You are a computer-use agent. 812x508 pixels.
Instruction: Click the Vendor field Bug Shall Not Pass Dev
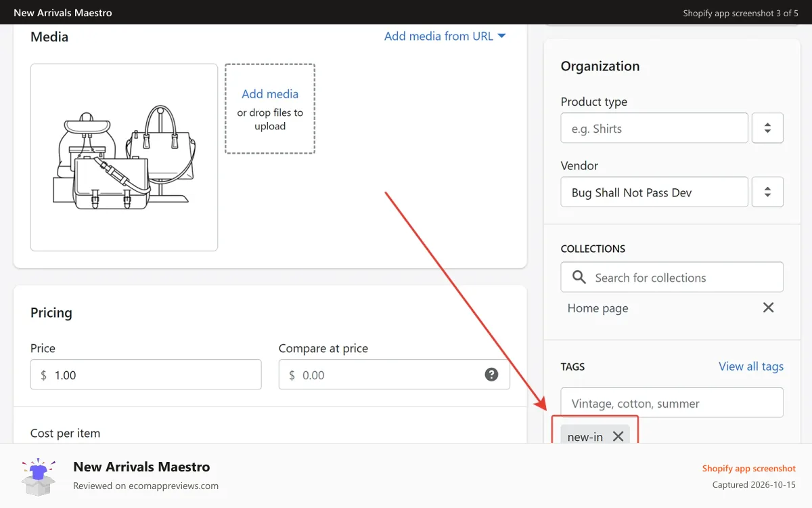coord(654,192)
